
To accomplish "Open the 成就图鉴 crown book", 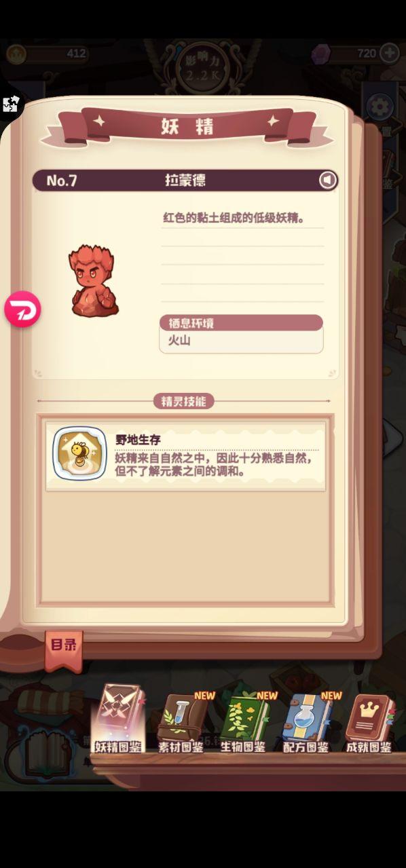I will pos(369,723).
